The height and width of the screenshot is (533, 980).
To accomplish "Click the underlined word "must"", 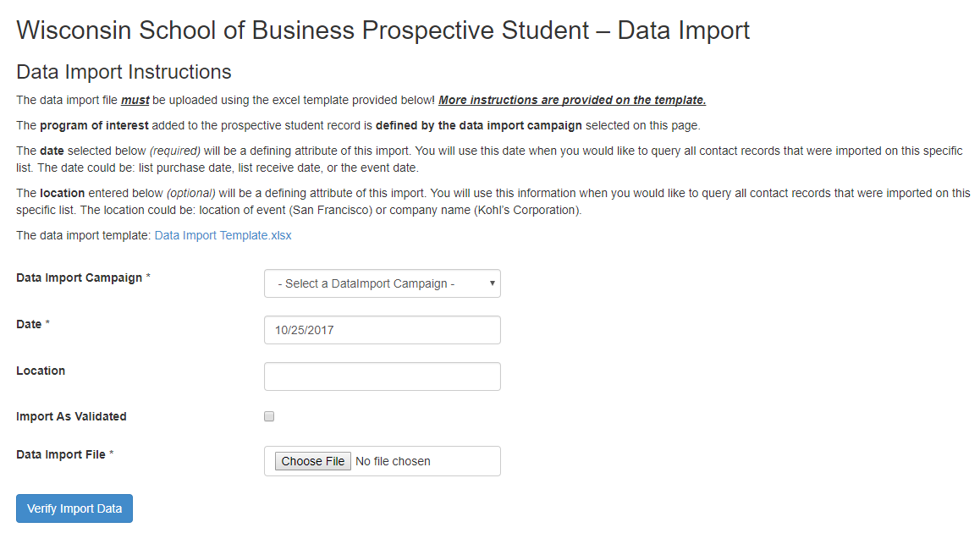I will 135,100.
